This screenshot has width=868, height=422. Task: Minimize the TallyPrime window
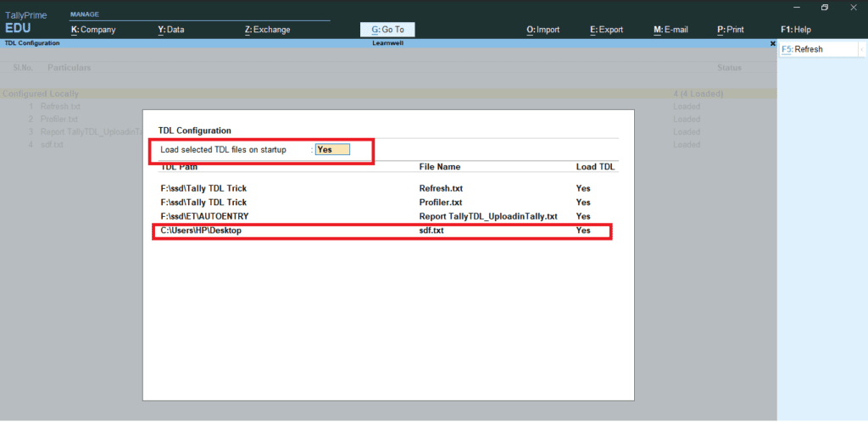pos(796,7)
